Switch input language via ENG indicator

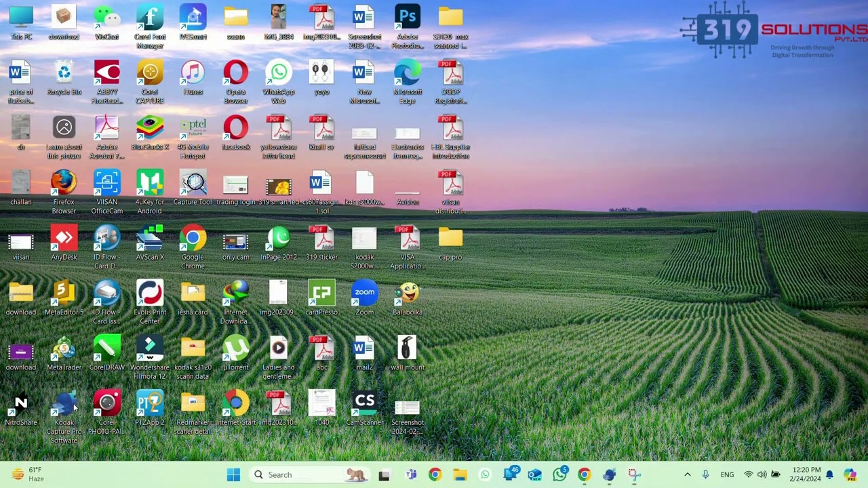[x=727, y=474]
